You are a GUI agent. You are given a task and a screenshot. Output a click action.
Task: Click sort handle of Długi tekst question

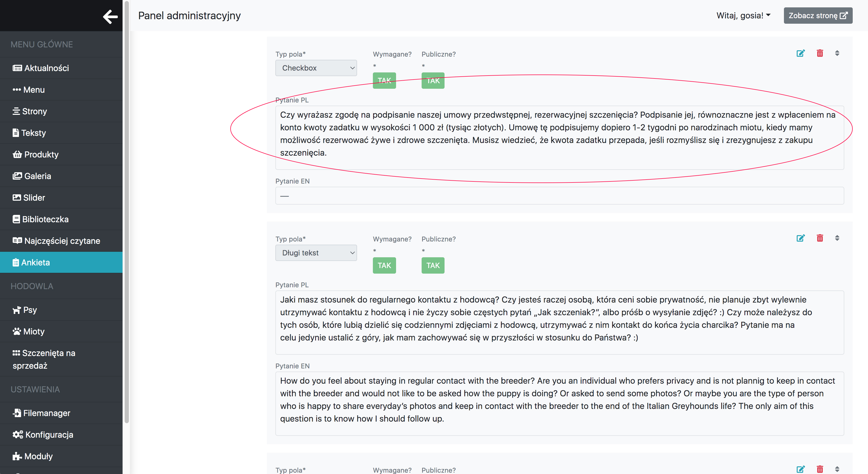(837, 238)
